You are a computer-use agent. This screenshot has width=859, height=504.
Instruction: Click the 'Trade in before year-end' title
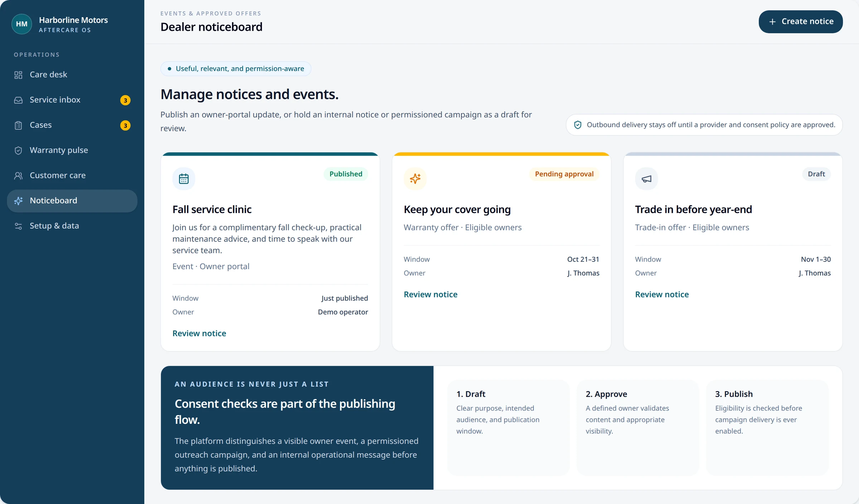click(693, 209)
